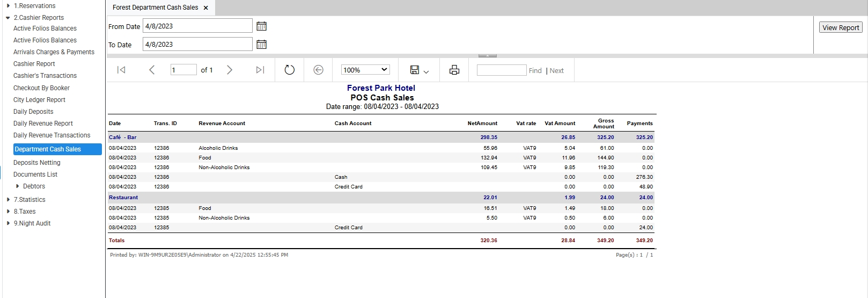Open Daily Deposits report
The width and height of the screenshot is (868, 298).
tap(33, 112)
